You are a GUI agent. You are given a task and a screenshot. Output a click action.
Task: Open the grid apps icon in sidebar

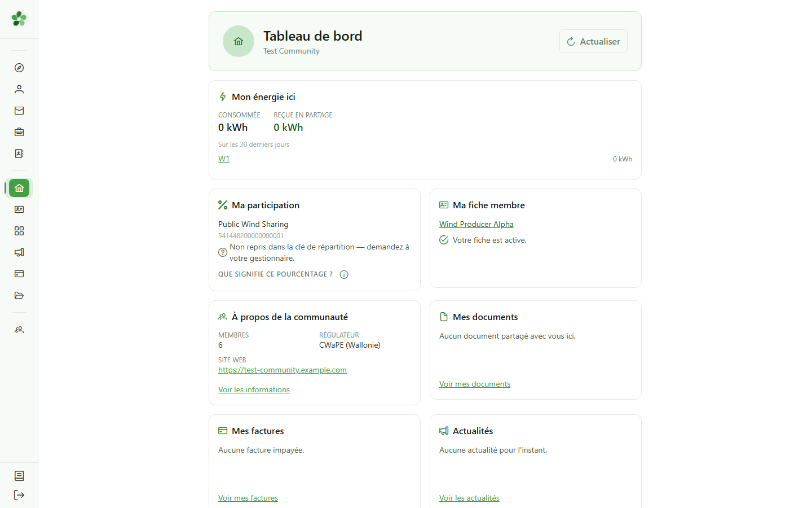(19, 231)
